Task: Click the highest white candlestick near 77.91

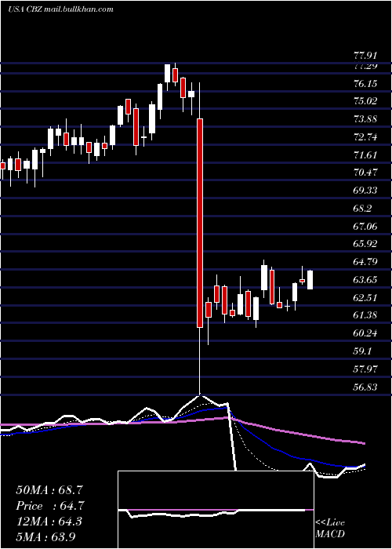Action: pyautogui.click(x=167, y=73)
